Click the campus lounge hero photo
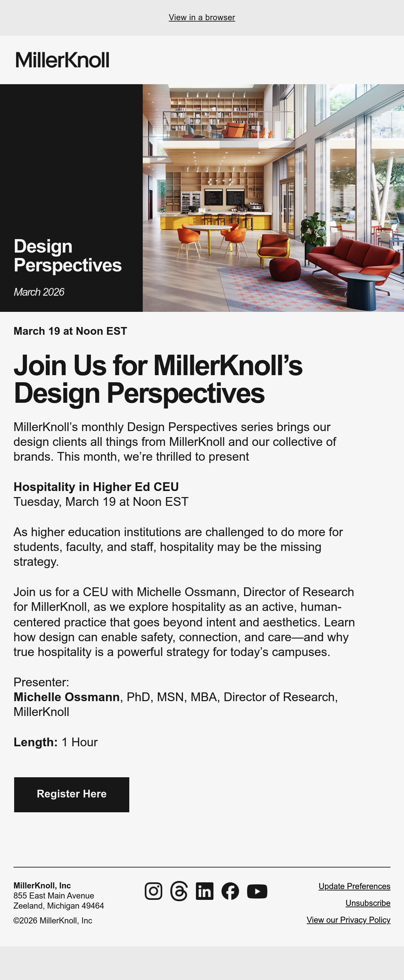Viewport: 404px width, 980px height. 273,198
